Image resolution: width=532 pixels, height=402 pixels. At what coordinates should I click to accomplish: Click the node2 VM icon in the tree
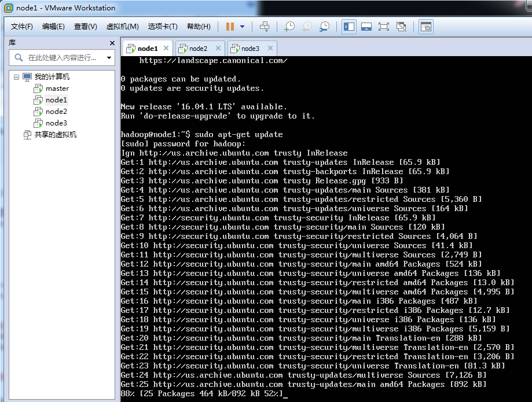point(38,112)
